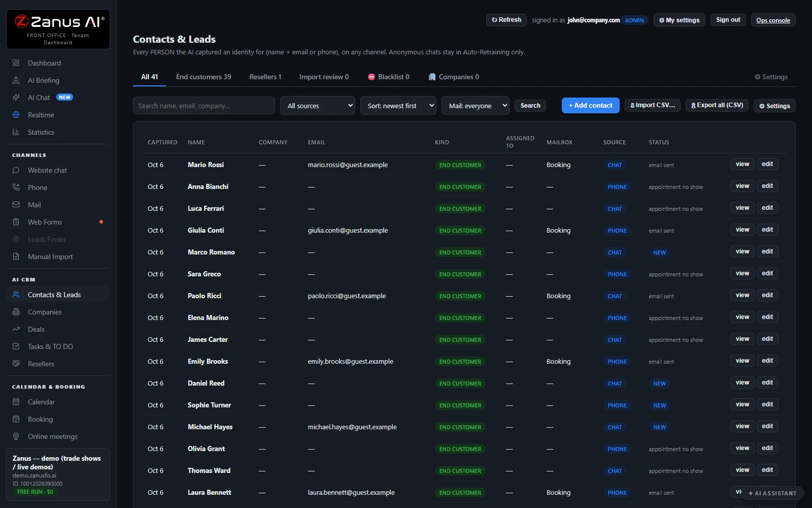This screenshot has height=508, width=812.
Task: Open the Dashboard sidebar icon
Action: [x=16, y=63]
